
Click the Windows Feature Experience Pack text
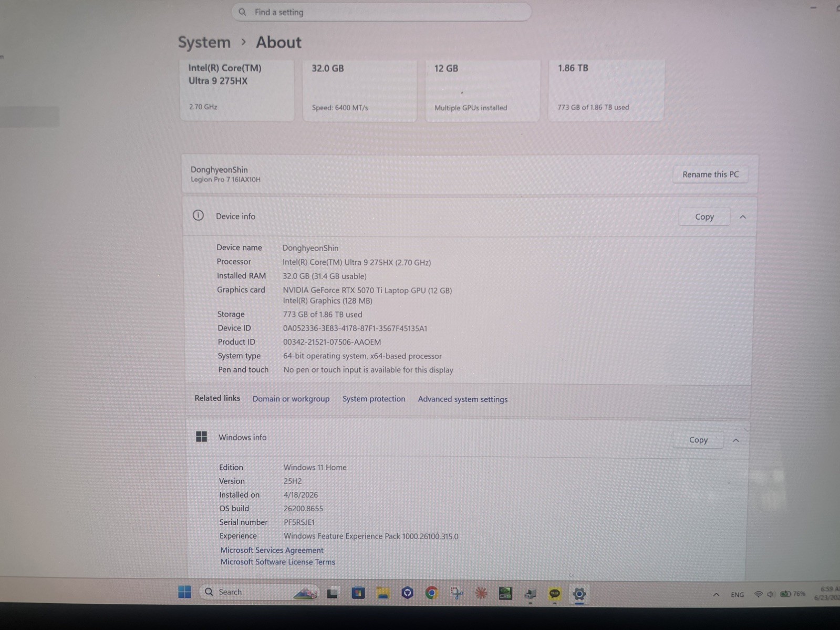click(x=371, y=536)
